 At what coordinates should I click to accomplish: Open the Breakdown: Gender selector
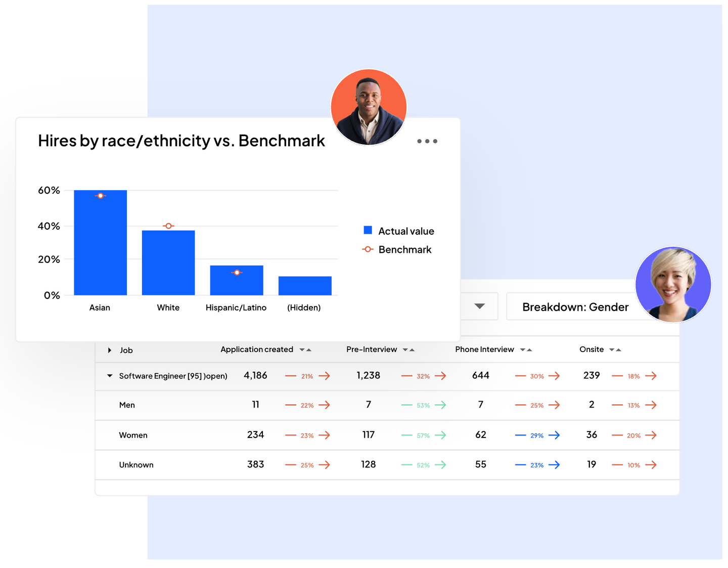575,307
